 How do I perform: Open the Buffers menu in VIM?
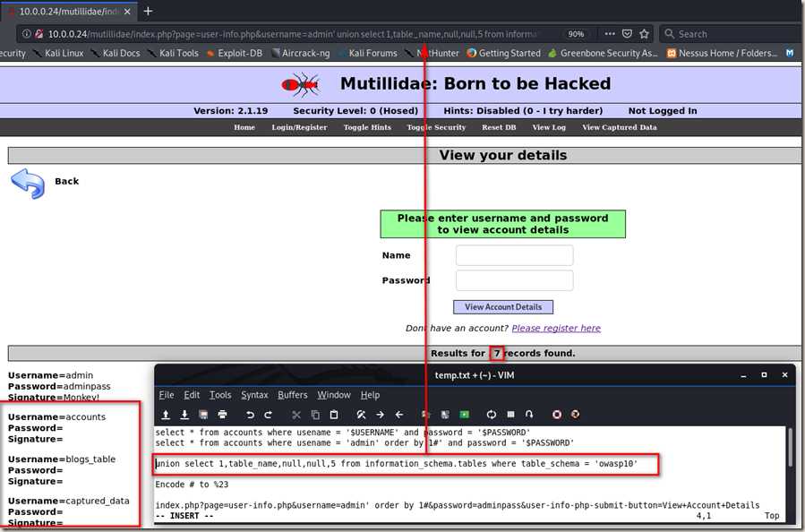pyautogui.click(x=293, y=395)
